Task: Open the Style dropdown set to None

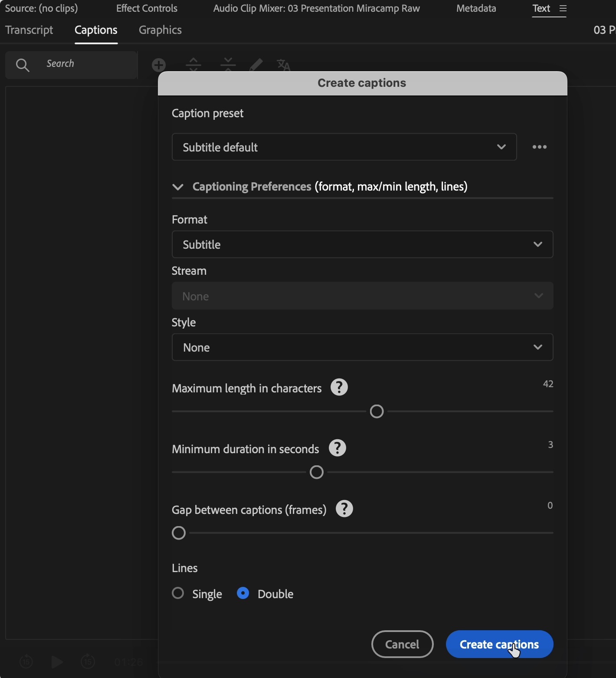Action: [363, 347]
